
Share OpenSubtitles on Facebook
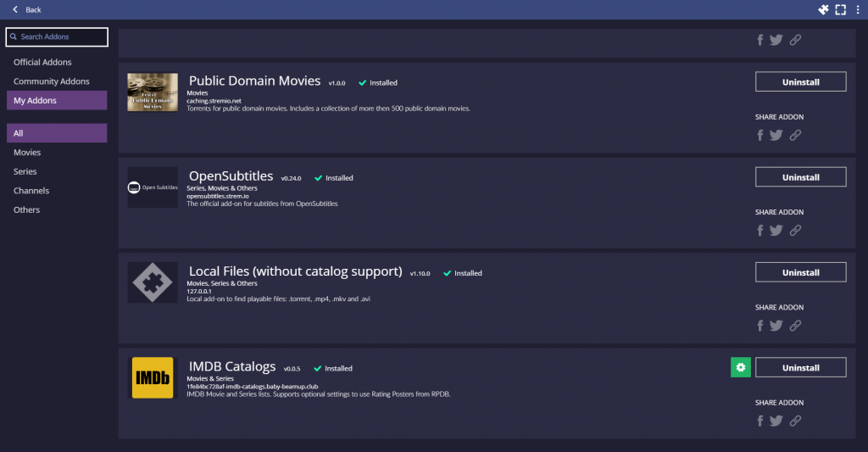(760, 231)
